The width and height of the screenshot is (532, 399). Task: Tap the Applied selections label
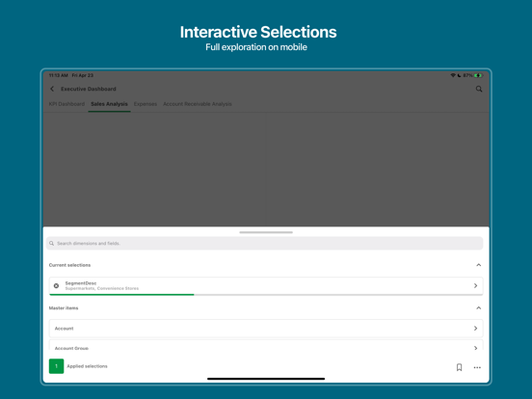pos(87,366)
